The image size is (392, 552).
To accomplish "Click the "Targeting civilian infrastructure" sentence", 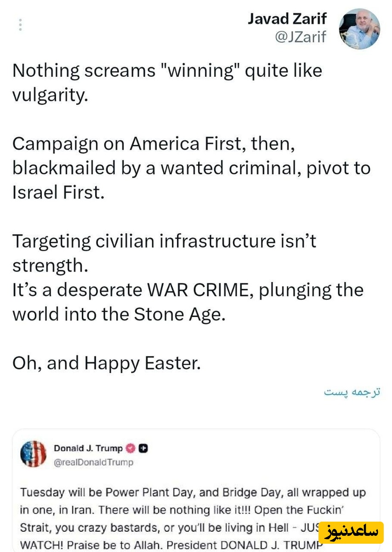I will pyautogui.click(x=164, y=241).
